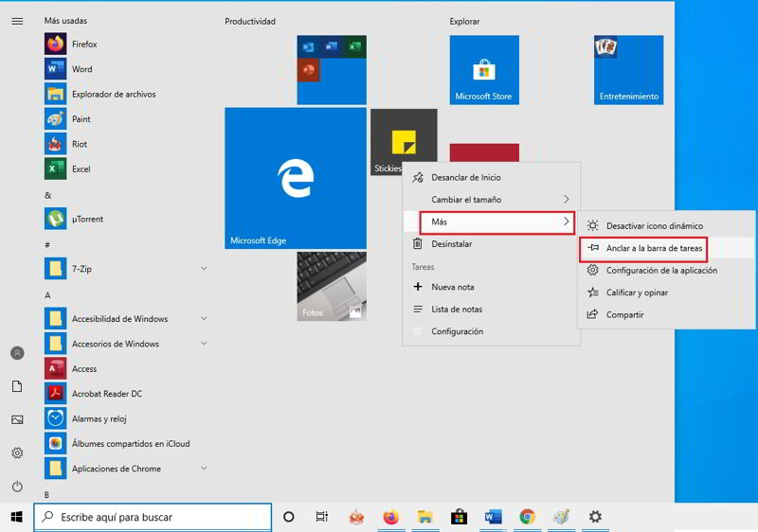Launch uTorrent from the app list
The image size is (758, 532).
(x=87, y=219)
